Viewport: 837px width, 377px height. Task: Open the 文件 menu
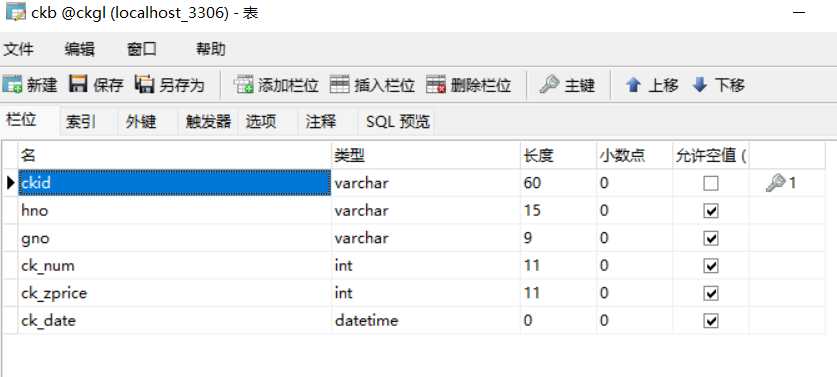18,49
